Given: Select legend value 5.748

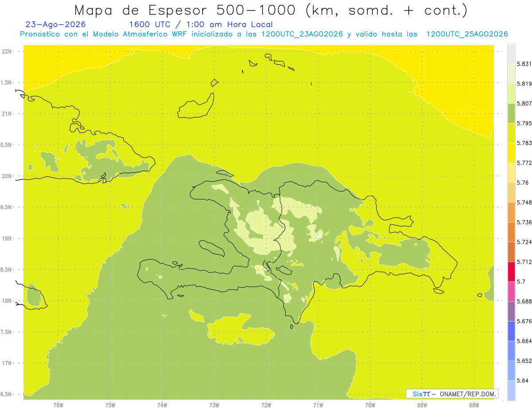Looking at the screenshot, I should [x=524, y=203].
